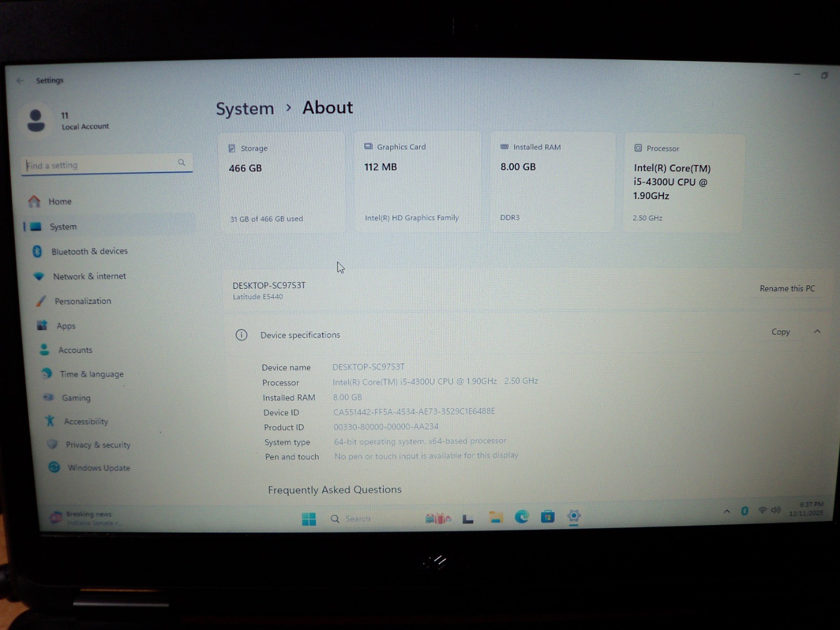Restore down the Settings window
This screenshot has height=630, width=840.
coord(824,76)
